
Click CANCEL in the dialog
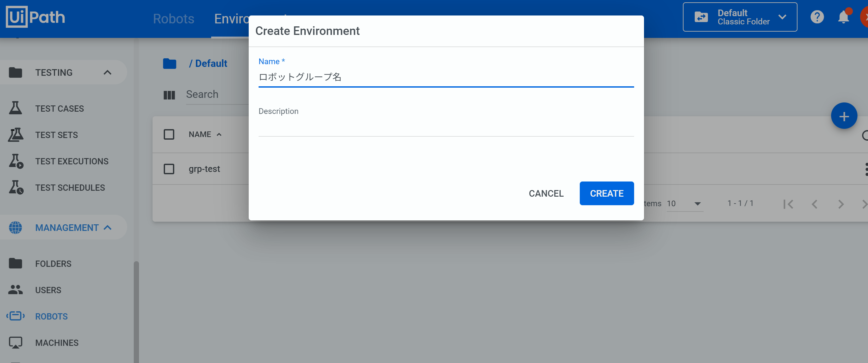[546, 193]
